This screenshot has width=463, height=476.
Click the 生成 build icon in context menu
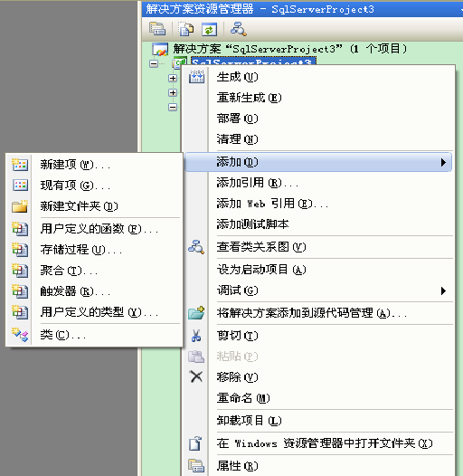click(x=196, y=77)
